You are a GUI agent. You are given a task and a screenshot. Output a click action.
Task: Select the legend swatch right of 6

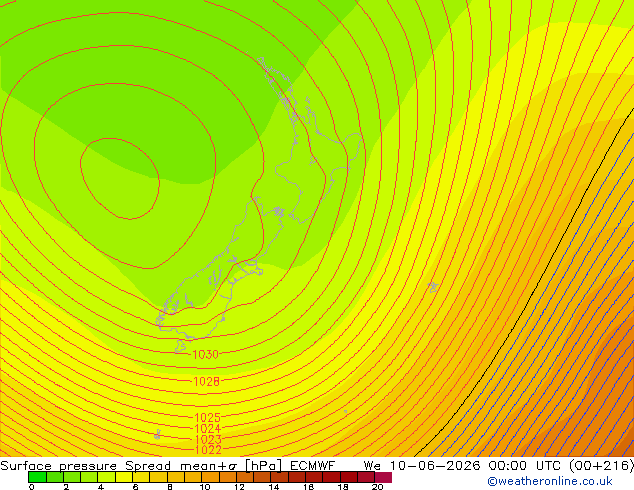141,477
